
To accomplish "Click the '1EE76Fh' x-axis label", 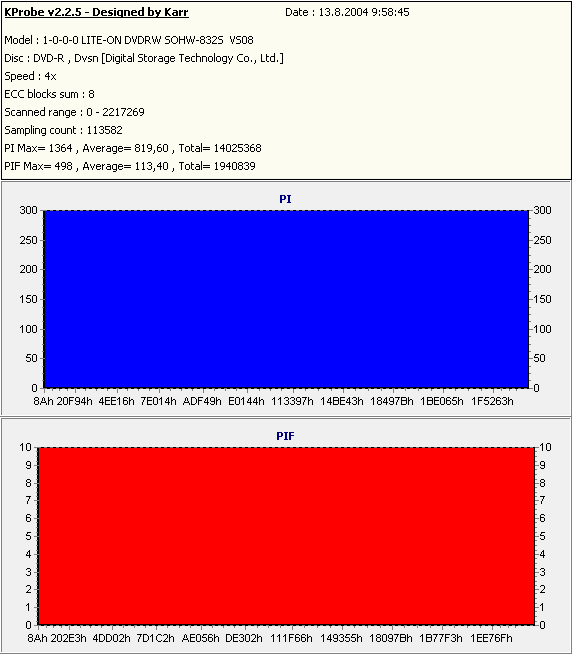I will coord(491,638).
